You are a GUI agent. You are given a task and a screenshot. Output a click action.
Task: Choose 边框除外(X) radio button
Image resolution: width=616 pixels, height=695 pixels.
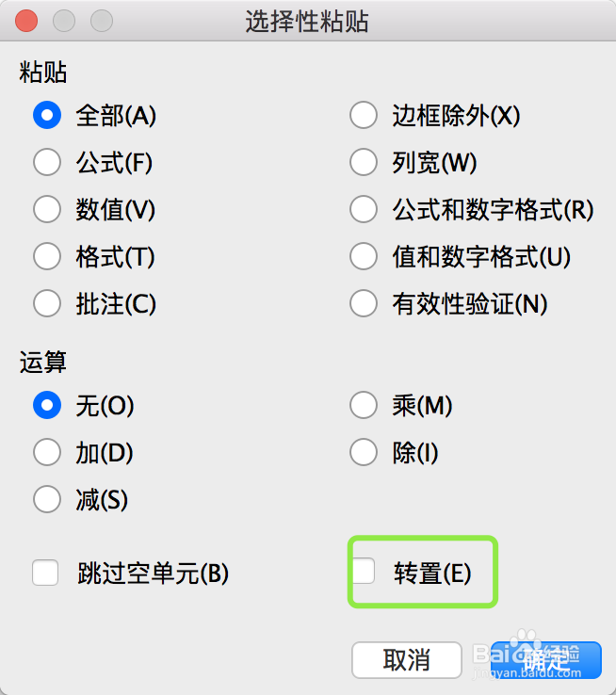pos(364,116)
